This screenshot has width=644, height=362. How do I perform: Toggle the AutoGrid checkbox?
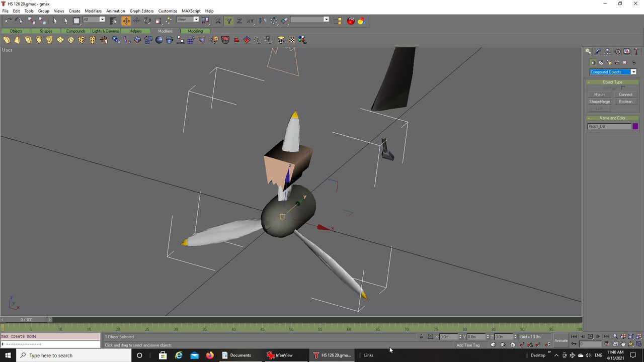(623, 88)
